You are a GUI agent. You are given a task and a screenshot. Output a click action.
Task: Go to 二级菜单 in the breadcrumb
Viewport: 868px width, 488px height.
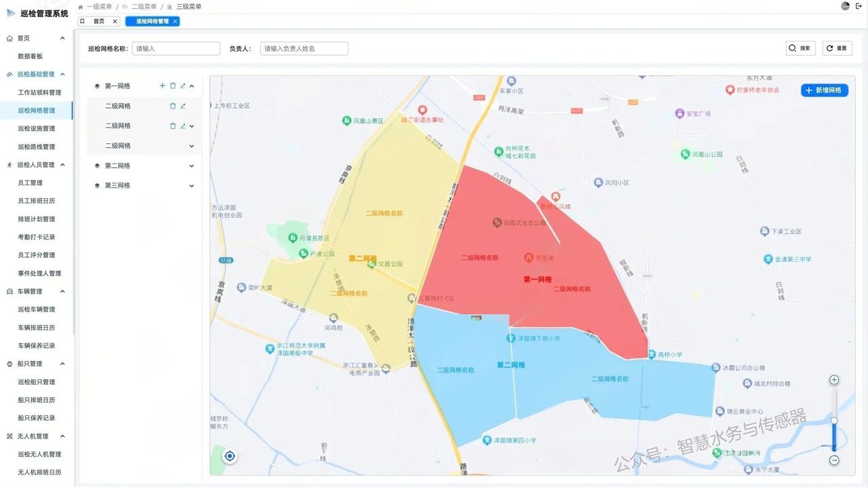point(142,7)
